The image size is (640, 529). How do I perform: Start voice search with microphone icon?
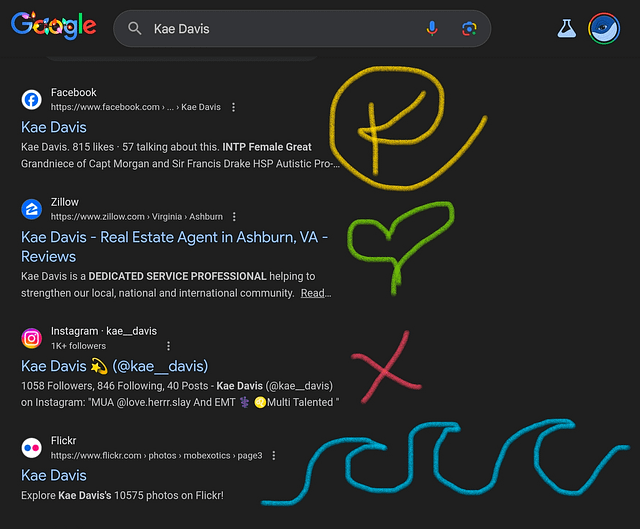[432, 29]
